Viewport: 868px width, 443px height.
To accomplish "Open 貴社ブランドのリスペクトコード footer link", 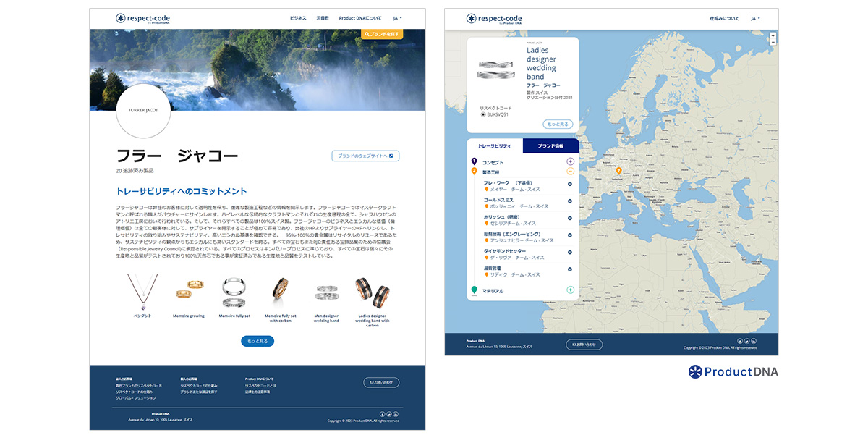I will 139,386.
